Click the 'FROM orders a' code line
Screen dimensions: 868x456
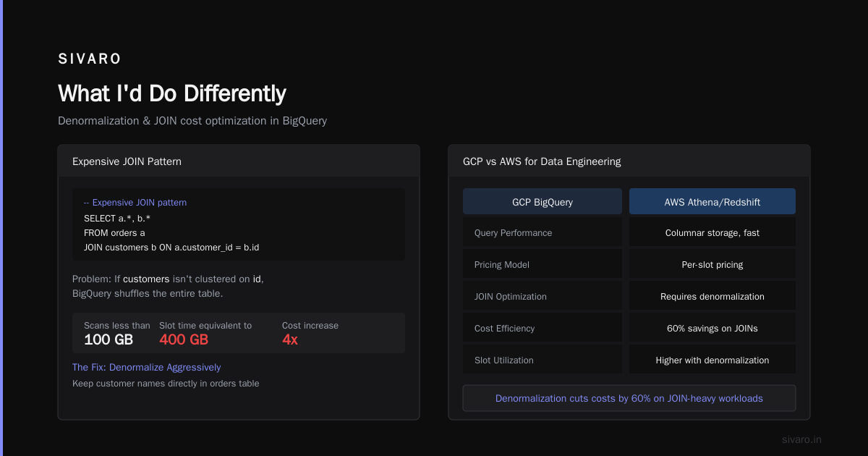tap(114, 233)
